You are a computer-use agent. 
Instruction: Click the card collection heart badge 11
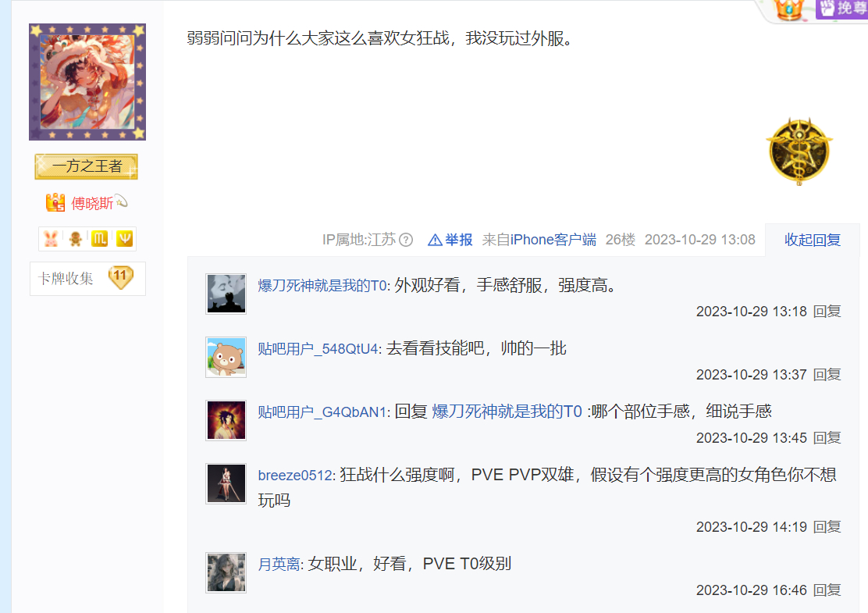121,277
